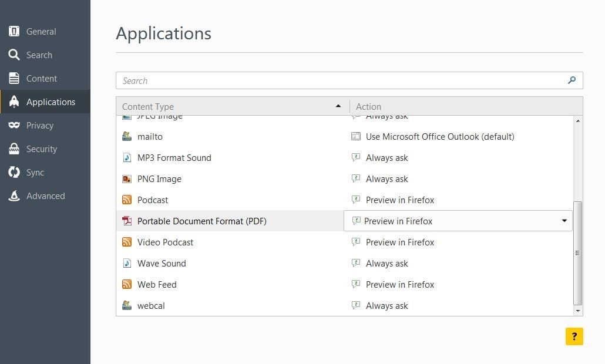Select the webcal row
This screenshot has width=605, height=364.
(x=345, y=305)
